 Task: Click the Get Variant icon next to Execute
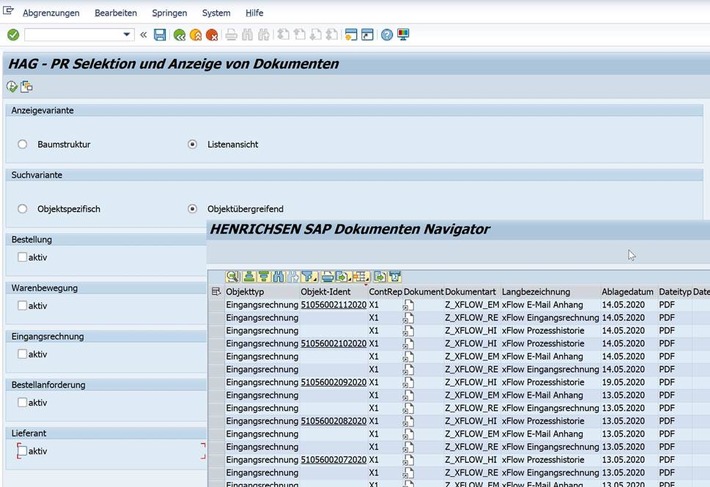(x=27, y=86)
